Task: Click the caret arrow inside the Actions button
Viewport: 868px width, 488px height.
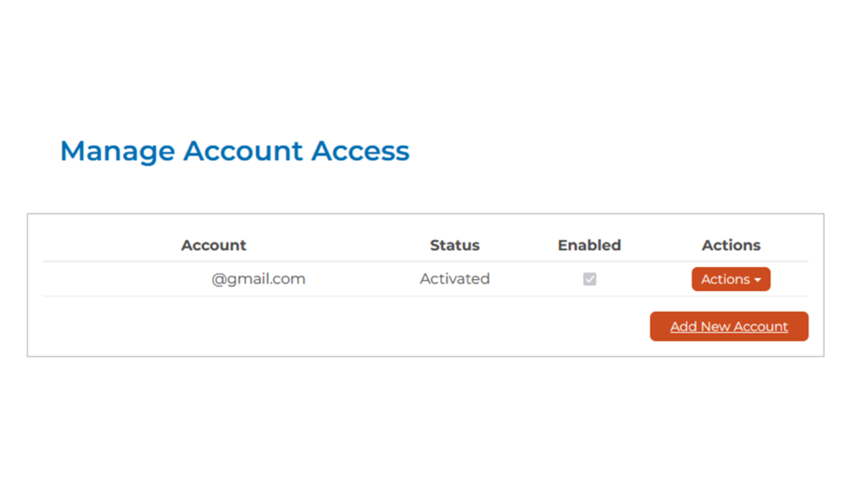Action: (757, 280)
